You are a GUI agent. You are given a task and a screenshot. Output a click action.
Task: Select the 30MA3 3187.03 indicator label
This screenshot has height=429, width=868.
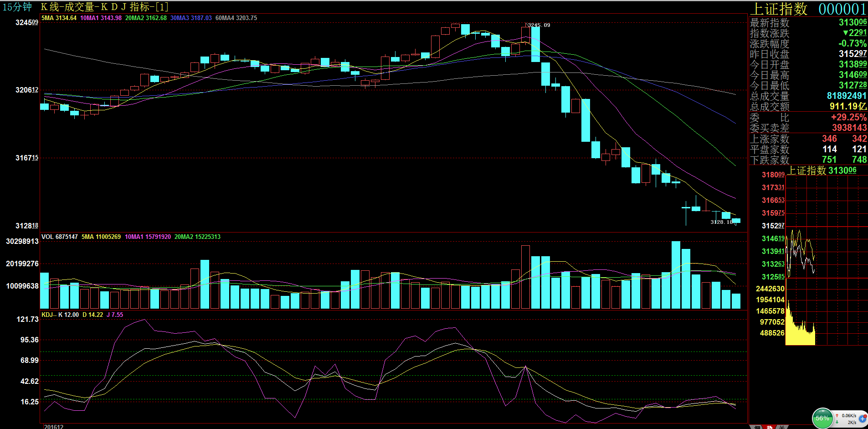(191, 18)
